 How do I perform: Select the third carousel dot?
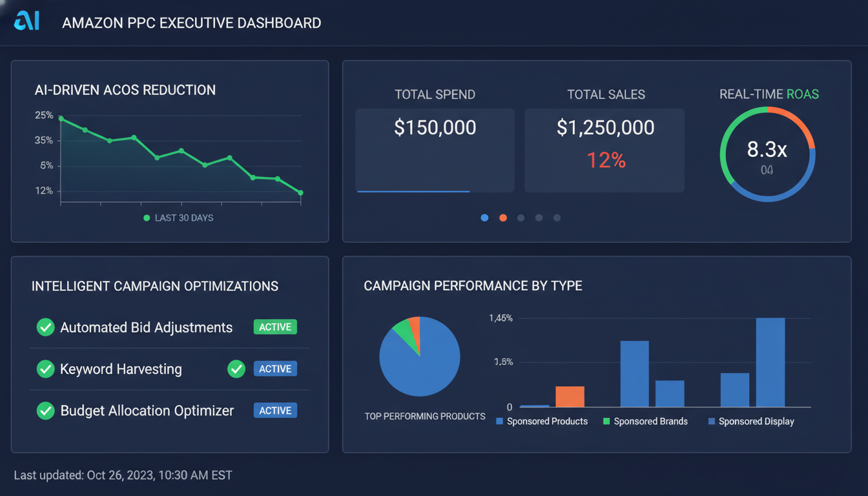tap(521, 218)
